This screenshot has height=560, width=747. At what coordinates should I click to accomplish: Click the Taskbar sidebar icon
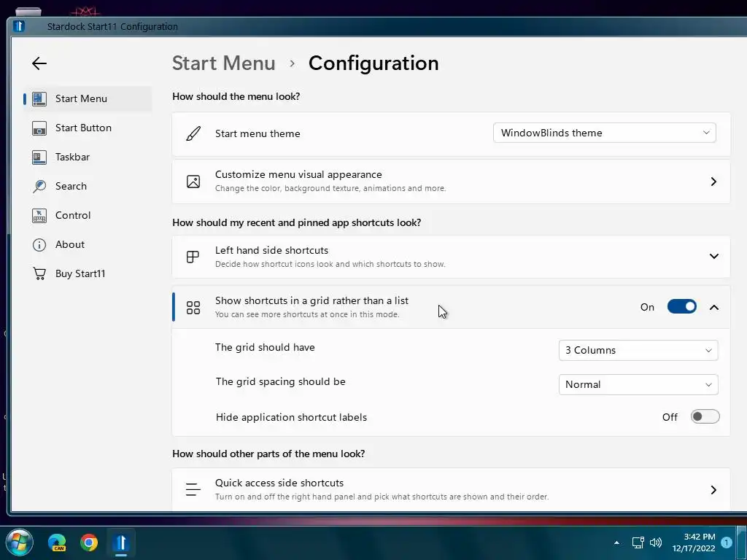[39, 157]
